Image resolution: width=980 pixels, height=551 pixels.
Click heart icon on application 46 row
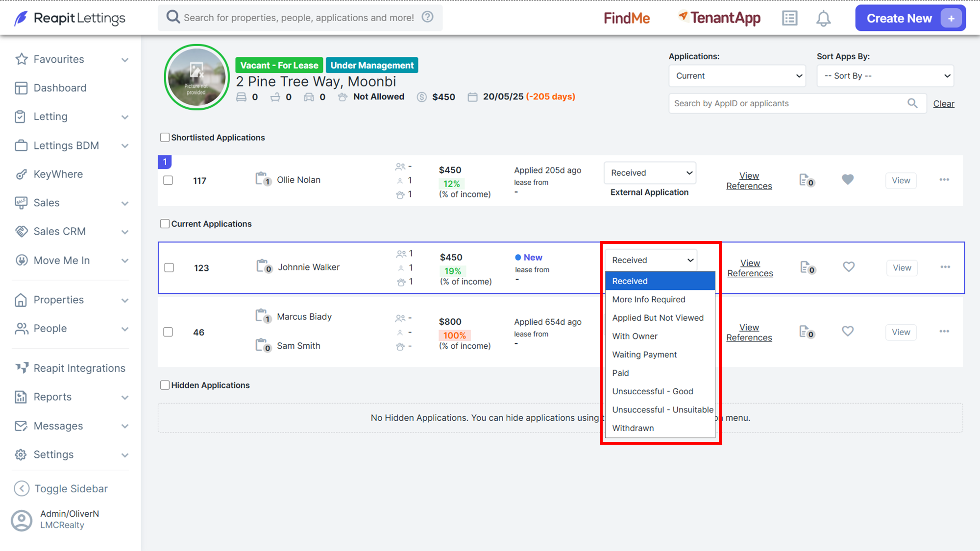(848, 331)
